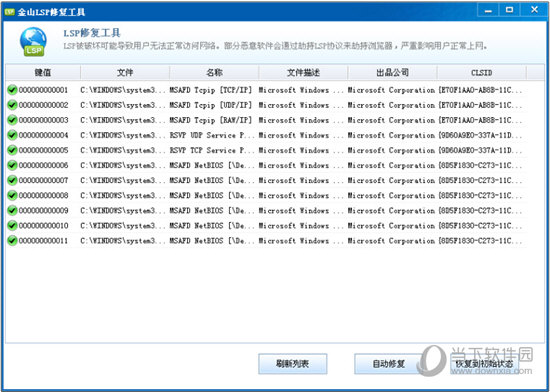Screen dimensions: 550x392
Task: Click the 恢复到初始状态 restore button
Action: pyautogui.click(x=484, y=364)
